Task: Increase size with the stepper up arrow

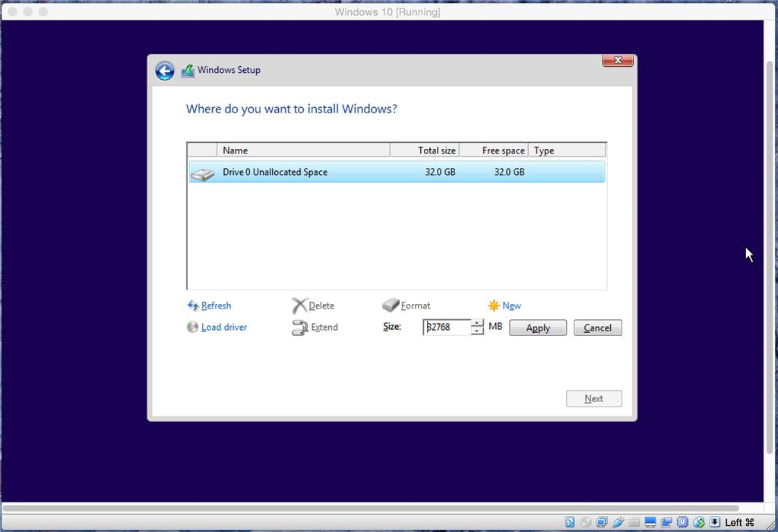Action: pyautogui.click(x=477, y=323)
